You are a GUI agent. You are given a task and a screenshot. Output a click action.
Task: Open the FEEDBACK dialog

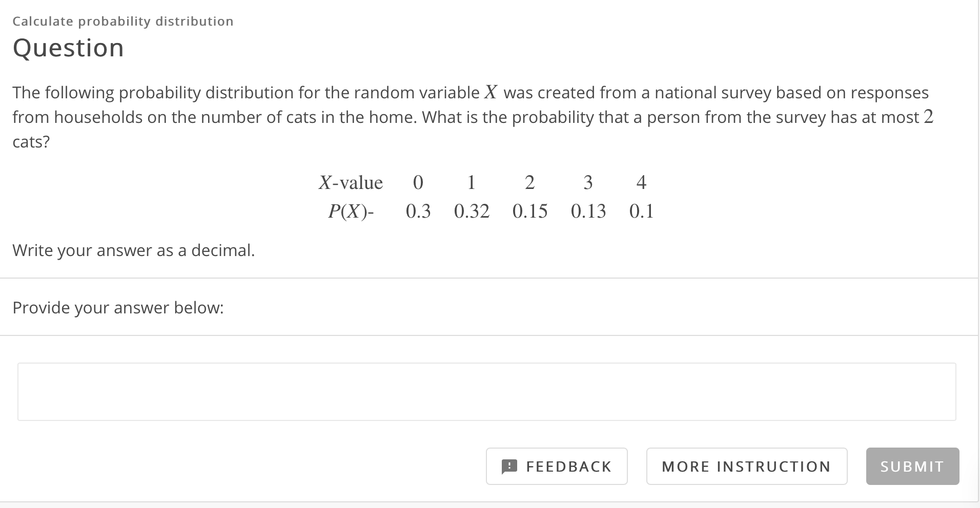point(557,467)
